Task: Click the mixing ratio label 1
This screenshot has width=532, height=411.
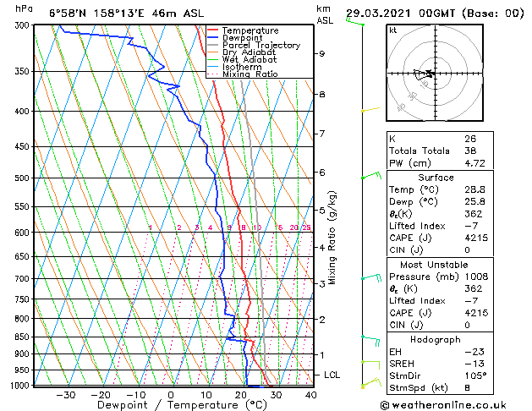Action: [150, 227]
